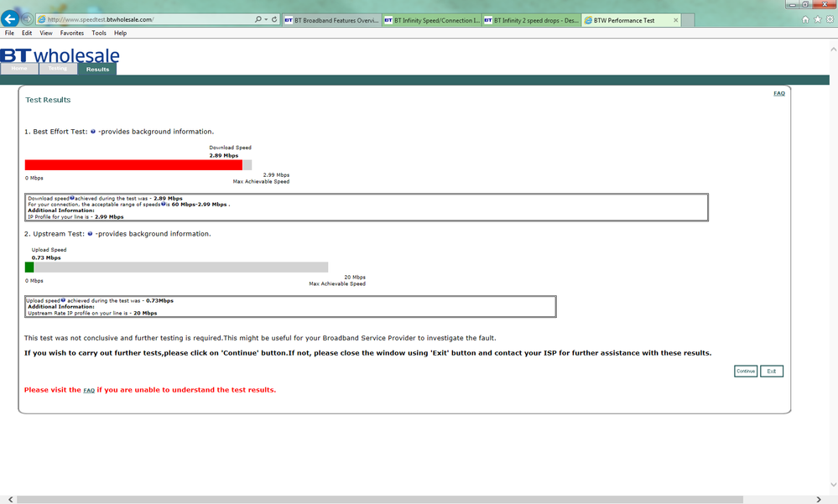The height and width of the screenshot is (504, 838).
Task: Click 'Upstream Rate IP profile' text line
Action: (x=92, y=313)
